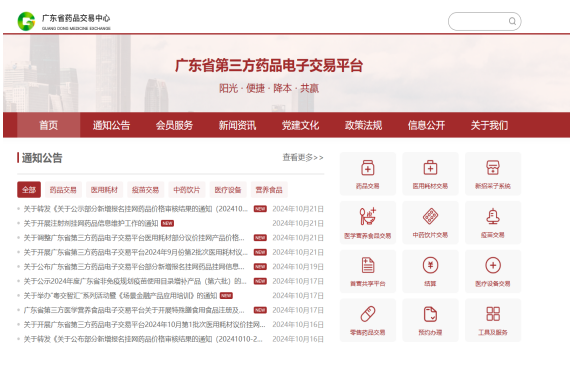Open the 会员服务 navigation menu
The image size is (572, 368).
(x=174, y=125)
